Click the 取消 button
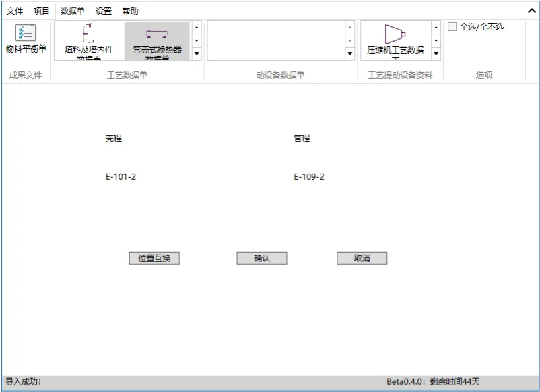 362,258
